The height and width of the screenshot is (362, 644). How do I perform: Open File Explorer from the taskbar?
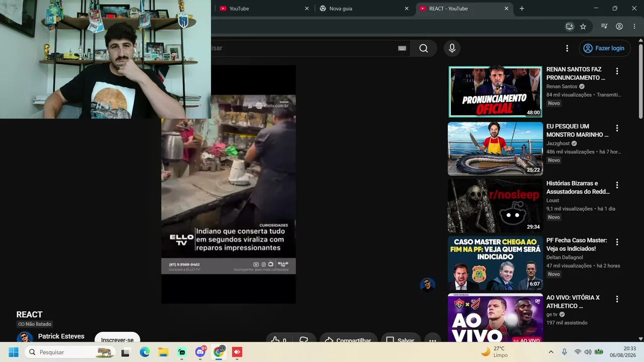pos(163,352)
